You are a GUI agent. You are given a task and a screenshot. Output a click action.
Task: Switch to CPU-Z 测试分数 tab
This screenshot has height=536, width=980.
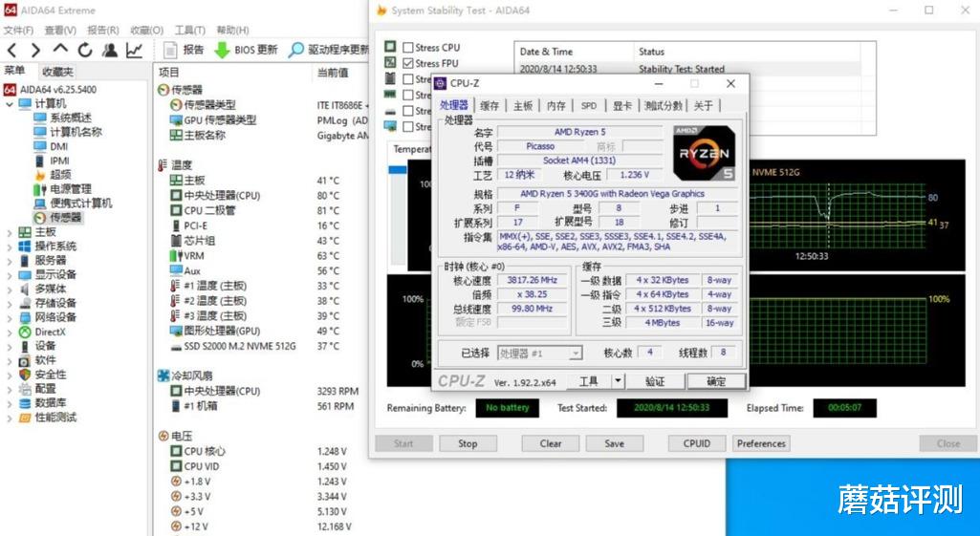pyautogui.click(x=664, y=105)
